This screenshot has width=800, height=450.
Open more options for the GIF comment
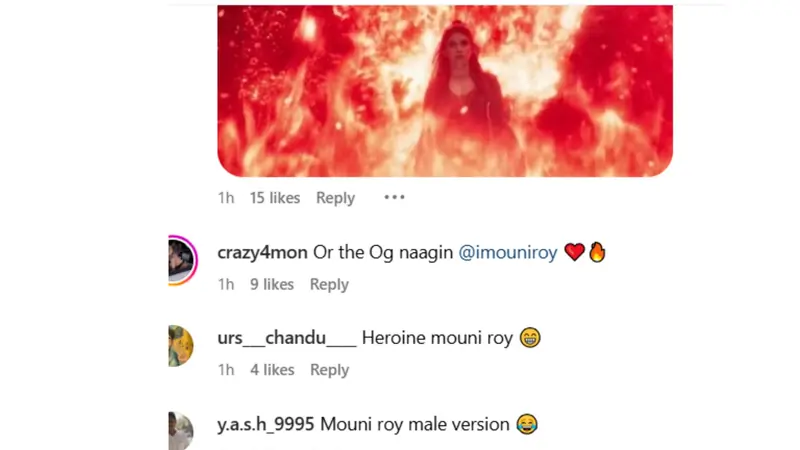click(395, 198)
